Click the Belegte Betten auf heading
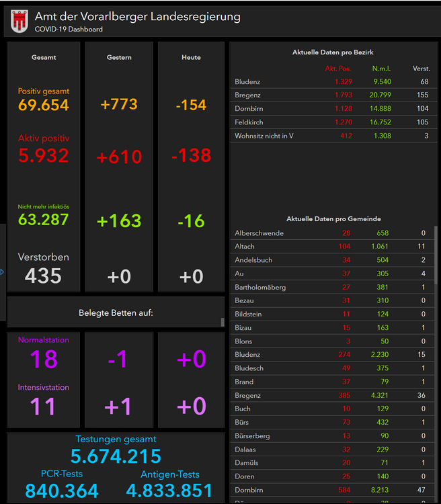 [x=116, y=312]
